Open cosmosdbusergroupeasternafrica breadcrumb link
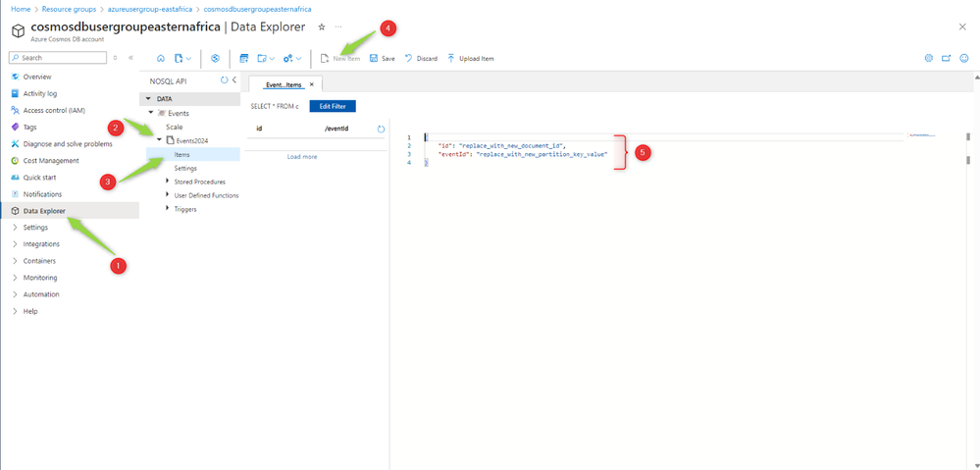This screenshot has height=470, width=980. click(257, 10)
